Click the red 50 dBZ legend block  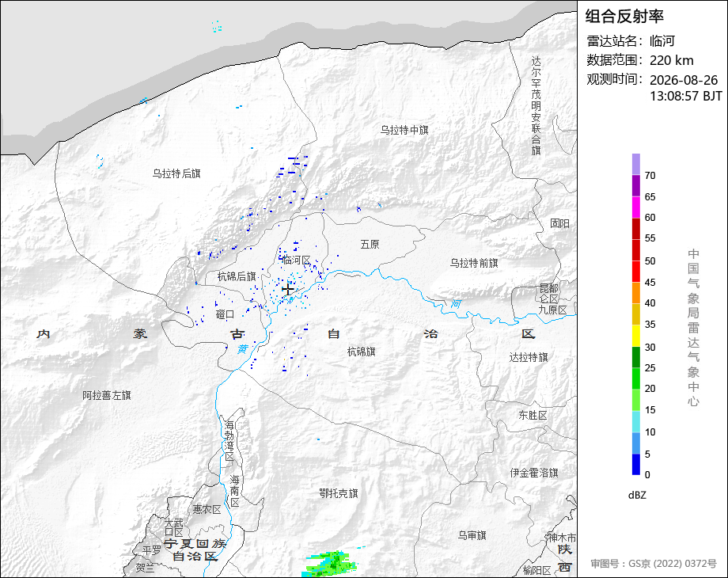click(x=635, y=250)
